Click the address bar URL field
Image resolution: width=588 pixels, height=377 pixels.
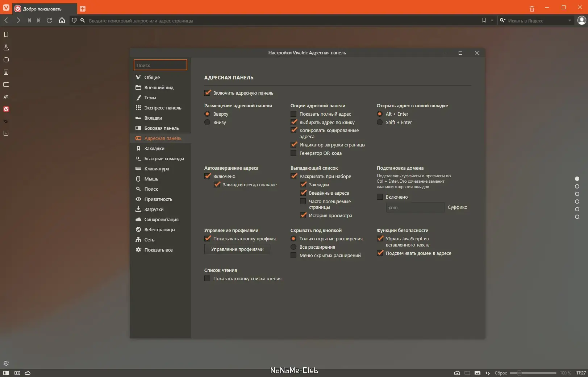click(x=283, y=21)
